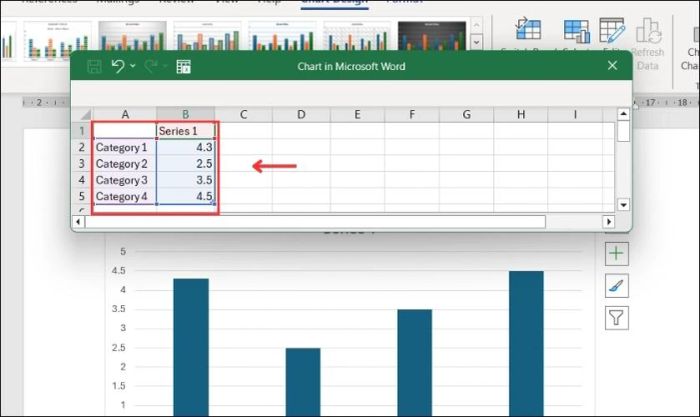Open Chart Elements plus button beside chart

point(617,254)
